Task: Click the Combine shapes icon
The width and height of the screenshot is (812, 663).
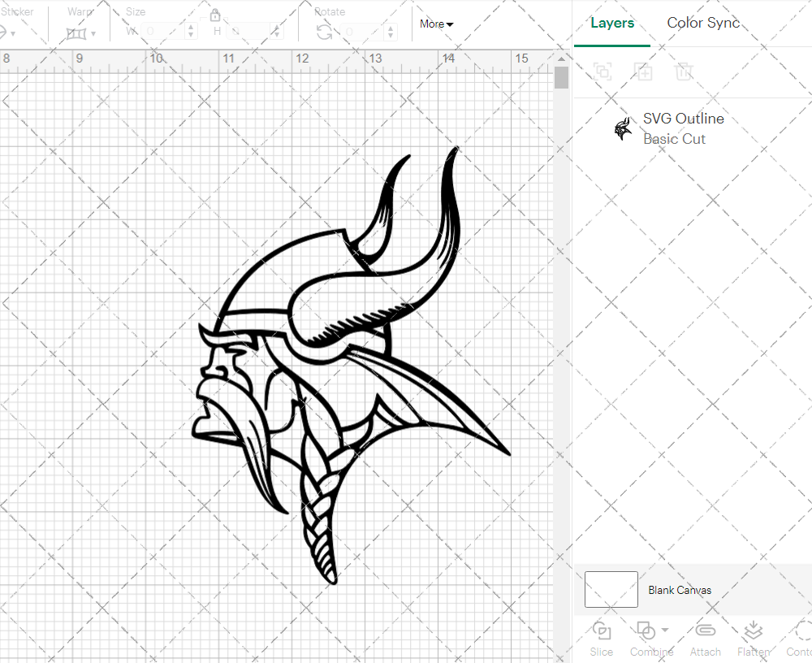Action: 646,631
